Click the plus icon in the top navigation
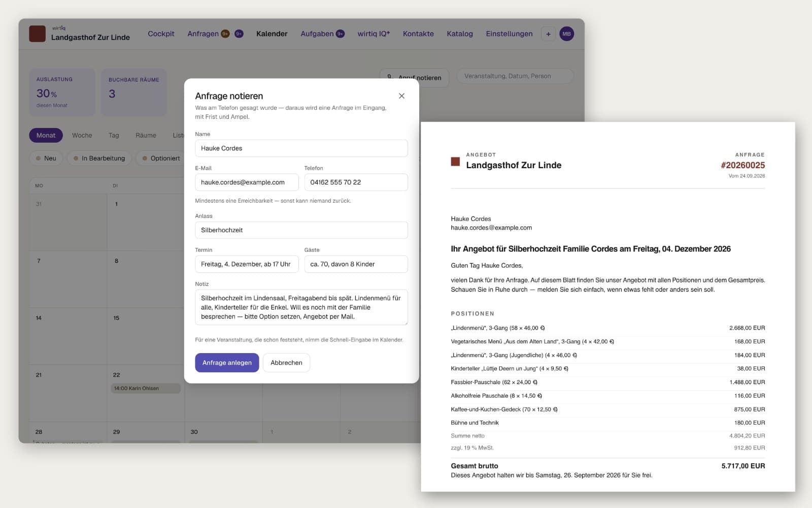Viewport: 812px width, 508px height. click(548, 34)
